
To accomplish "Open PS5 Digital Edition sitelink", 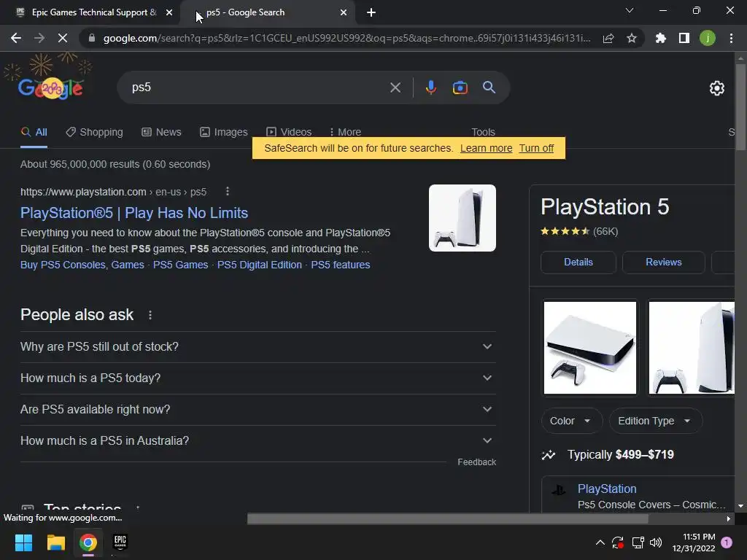I will (x=260, y=265).
